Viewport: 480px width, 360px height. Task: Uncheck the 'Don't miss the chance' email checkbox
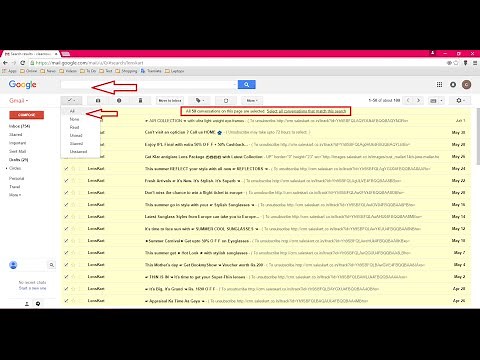(x=66, y=193)
